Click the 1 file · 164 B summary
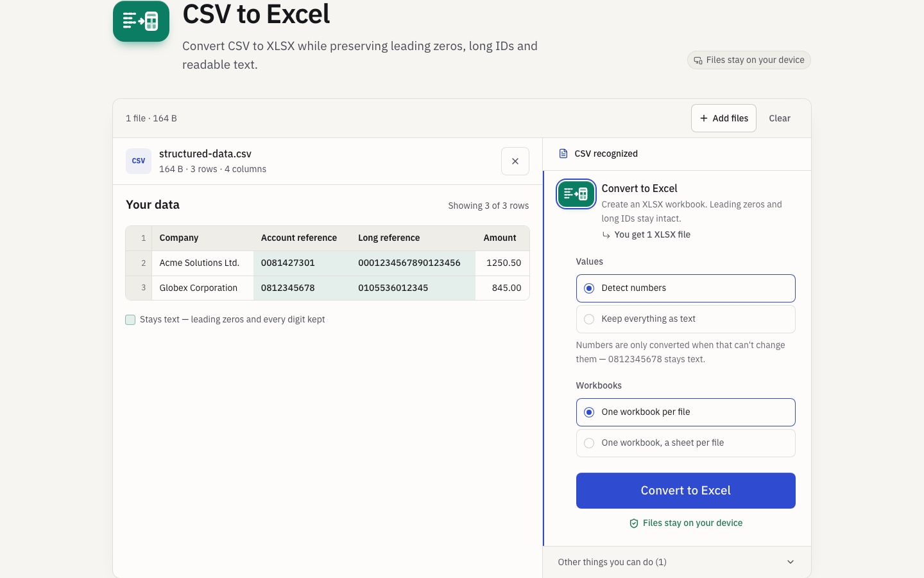The image size is (924, 578). (151, 118)
